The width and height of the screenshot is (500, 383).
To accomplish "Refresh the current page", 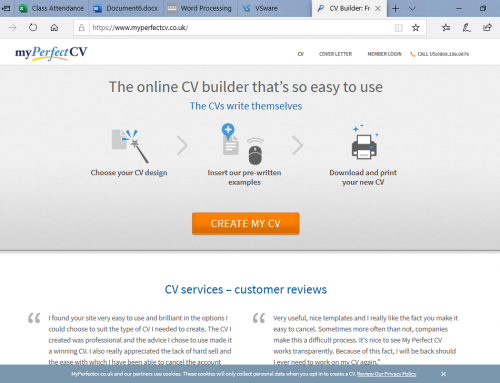I will (x=33, y=27).
